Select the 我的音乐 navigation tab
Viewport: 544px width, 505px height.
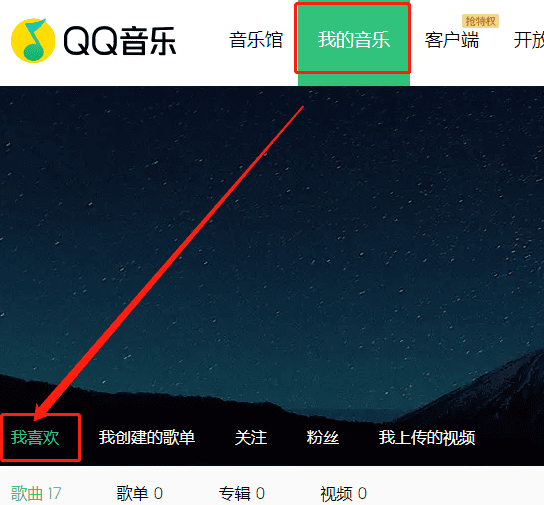point(354,39)
